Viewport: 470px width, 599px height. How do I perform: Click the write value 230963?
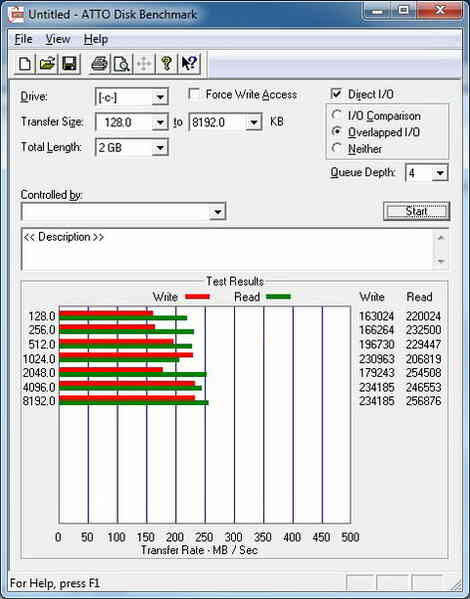pyautogui.click(x=376, y=359)
